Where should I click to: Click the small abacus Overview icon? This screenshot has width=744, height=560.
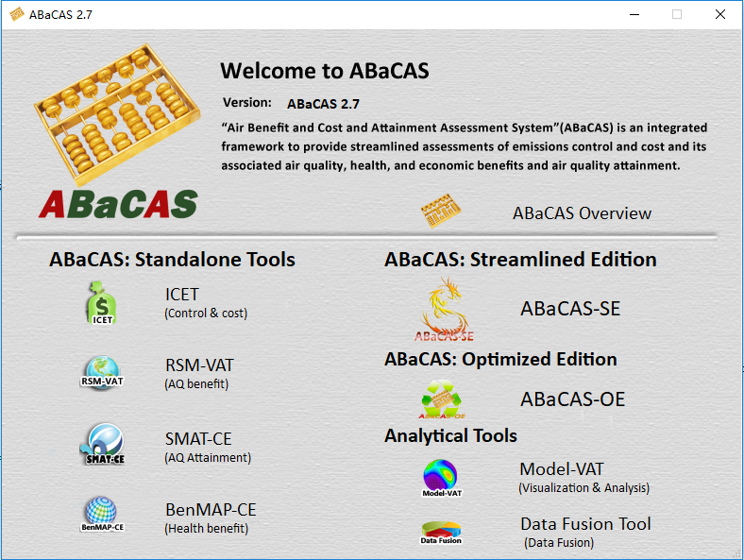[x=441, y=211]
